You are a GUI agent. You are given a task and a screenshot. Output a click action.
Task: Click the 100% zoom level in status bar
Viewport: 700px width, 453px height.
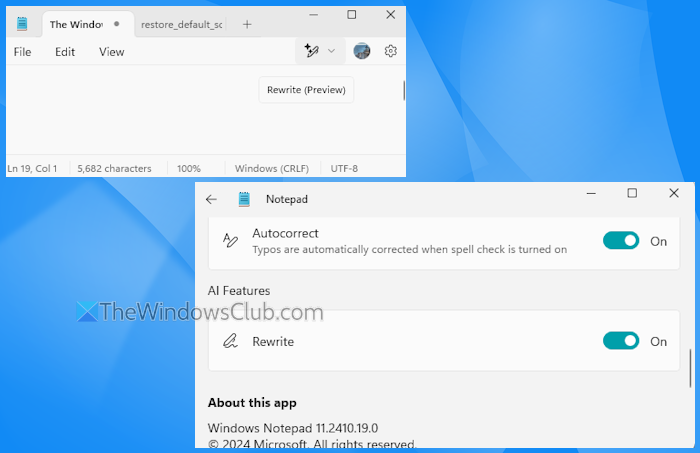[x=189, y=169]
